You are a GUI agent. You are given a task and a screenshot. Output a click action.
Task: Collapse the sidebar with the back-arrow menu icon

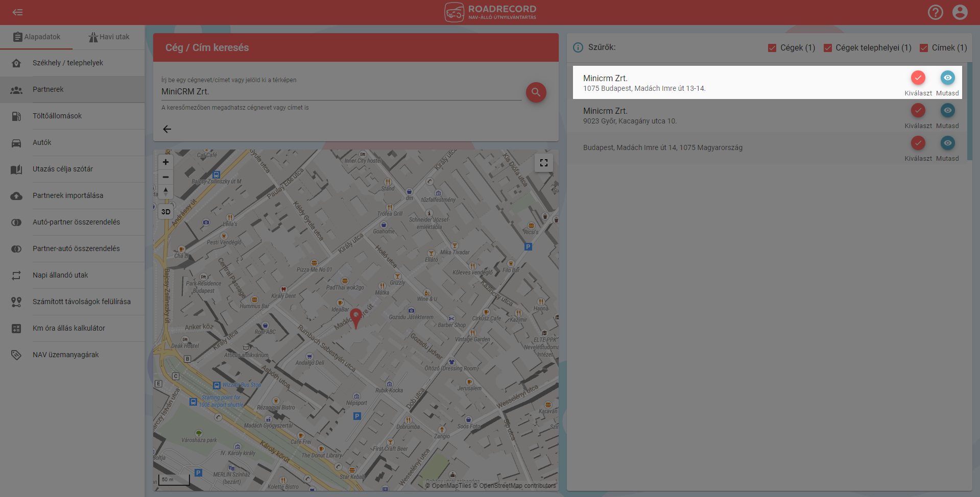(17, 12)
